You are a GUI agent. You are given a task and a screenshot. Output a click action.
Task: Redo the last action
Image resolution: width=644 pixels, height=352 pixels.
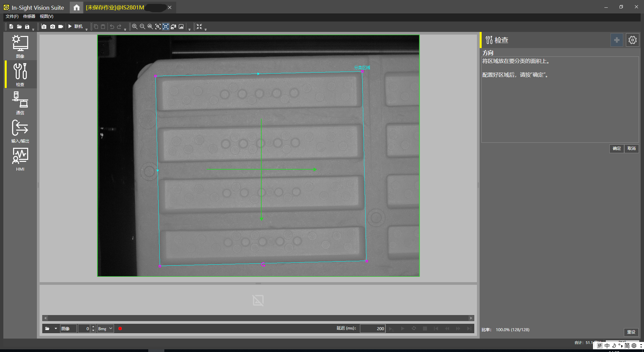click(x=119, y=27)
